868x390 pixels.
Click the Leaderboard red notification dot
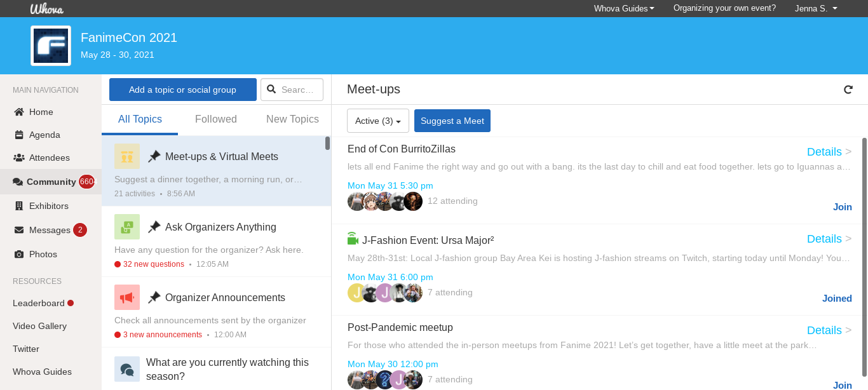71,303
